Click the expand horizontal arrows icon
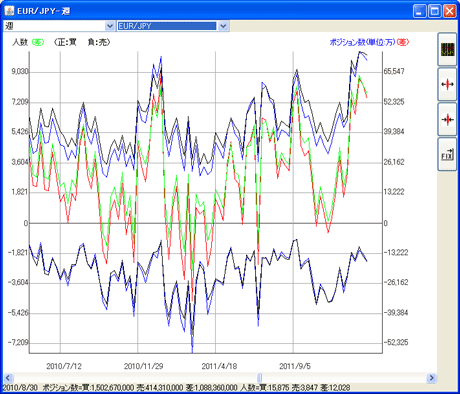Image resolution: width=460 pixels, height=394 pixels. [447, 84]
